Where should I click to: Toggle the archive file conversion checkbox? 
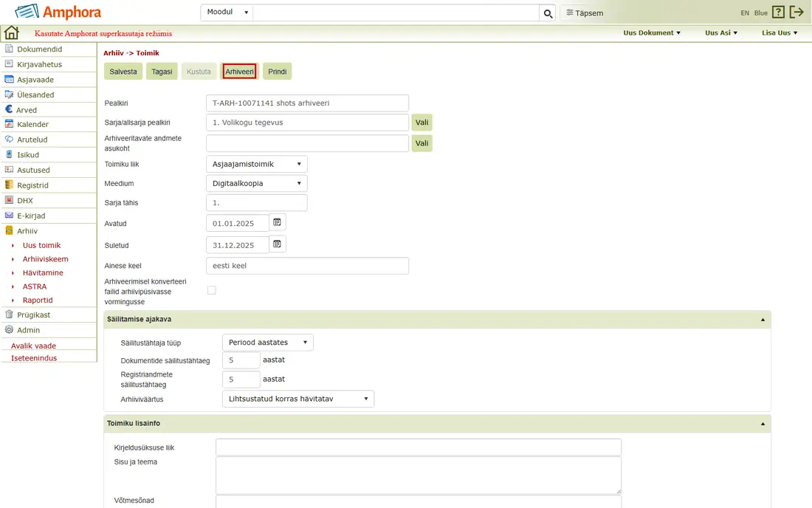[211, 290]
